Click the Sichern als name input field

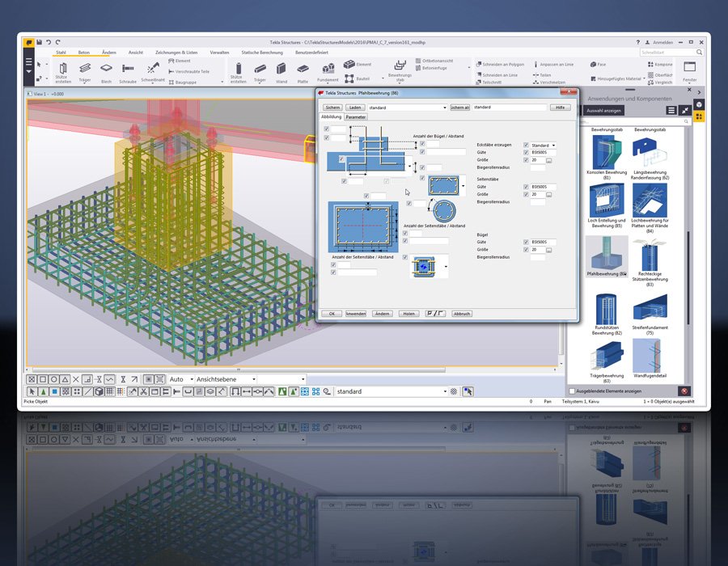[510, 108]
